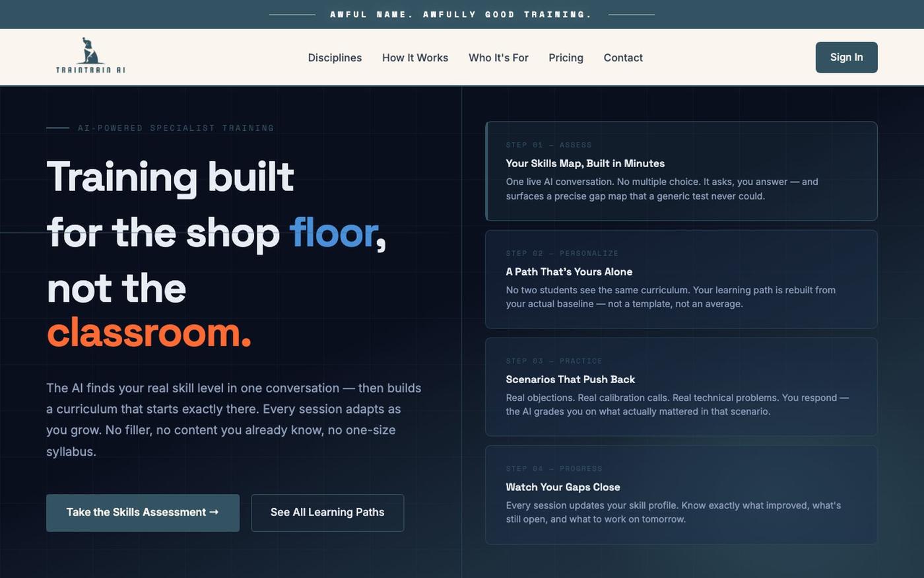Viewport: 924px width, 578px height.
Task: Select the Your Skills Map, Built in Minutes card
Action: click(x=681, y=171)
